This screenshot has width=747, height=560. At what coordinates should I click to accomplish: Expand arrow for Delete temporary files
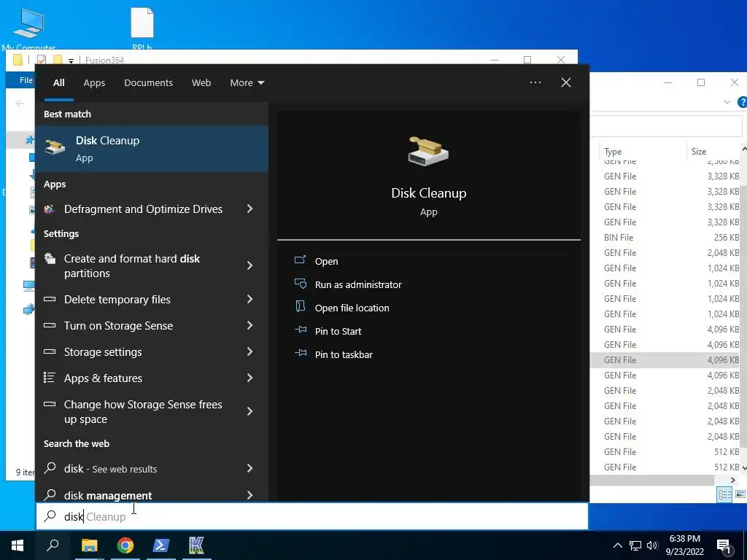point(250,299)
